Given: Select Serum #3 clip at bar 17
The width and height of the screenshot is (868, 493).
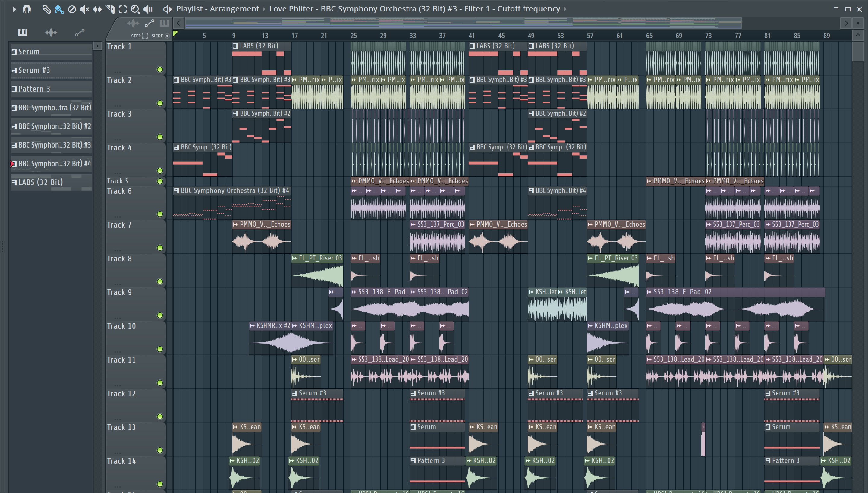Looking at the screenshot, I should pyautogui.click(x=317, y=405).
